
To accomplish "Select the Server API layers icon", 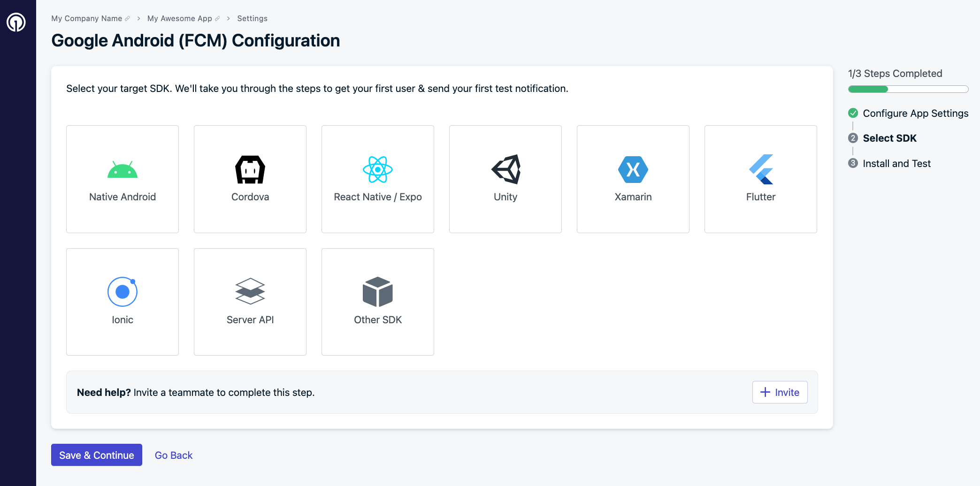I will [250, 292].
